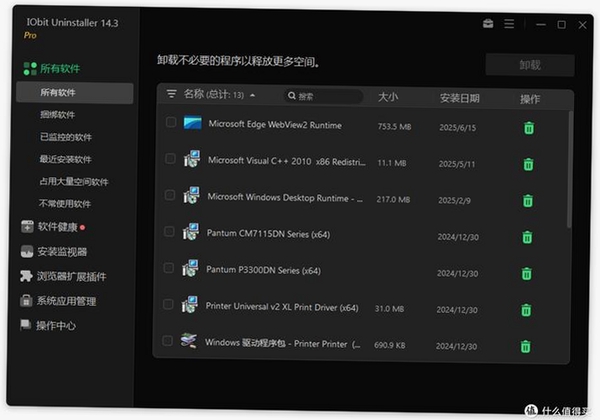The width and height of the screenshot is (600, 420).
Task: Click the green 所有软件 grid icon
Action: pos(30,69)
